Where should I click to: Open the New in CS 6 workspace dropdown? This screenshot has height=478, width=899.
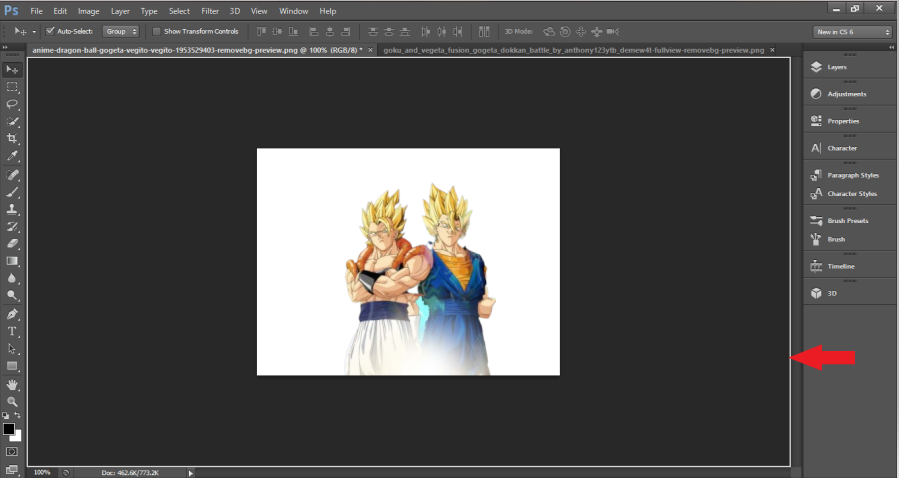coord(853,32)
